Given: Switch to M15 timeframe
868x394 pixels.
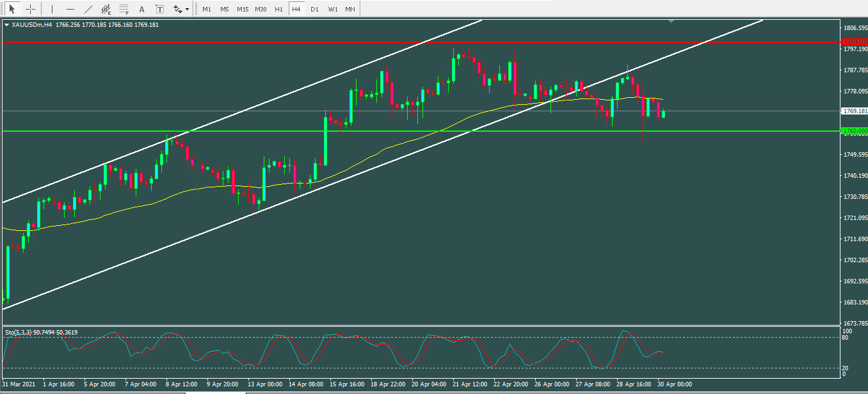Looking at the screenshot, I should pos(243,10).
